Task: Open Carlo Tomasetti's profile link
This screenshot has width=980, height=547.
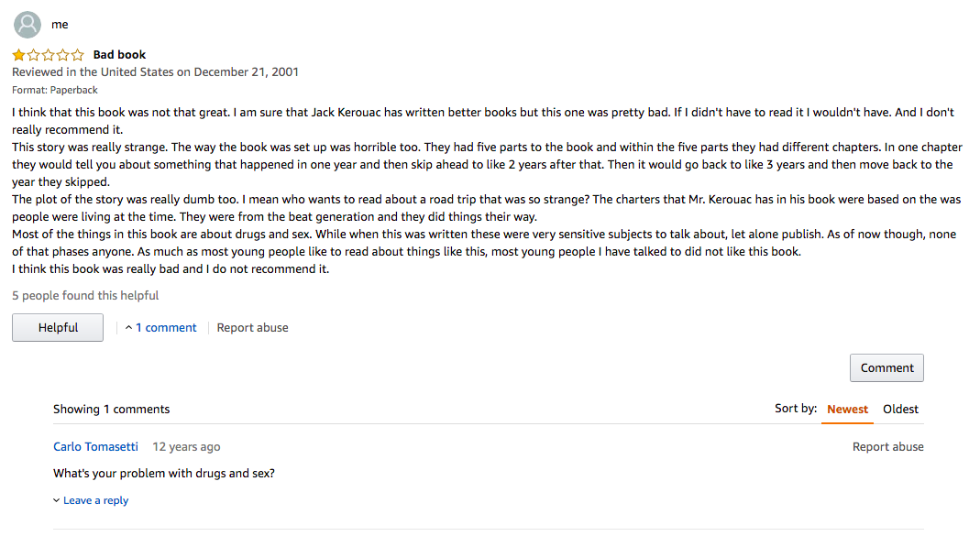Action: [x=95, y=447]
